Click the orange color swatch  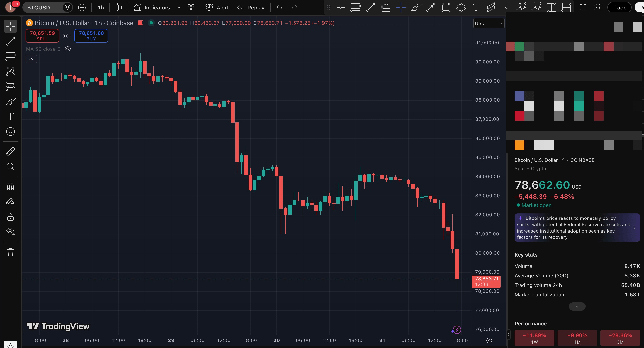point(519,145)
